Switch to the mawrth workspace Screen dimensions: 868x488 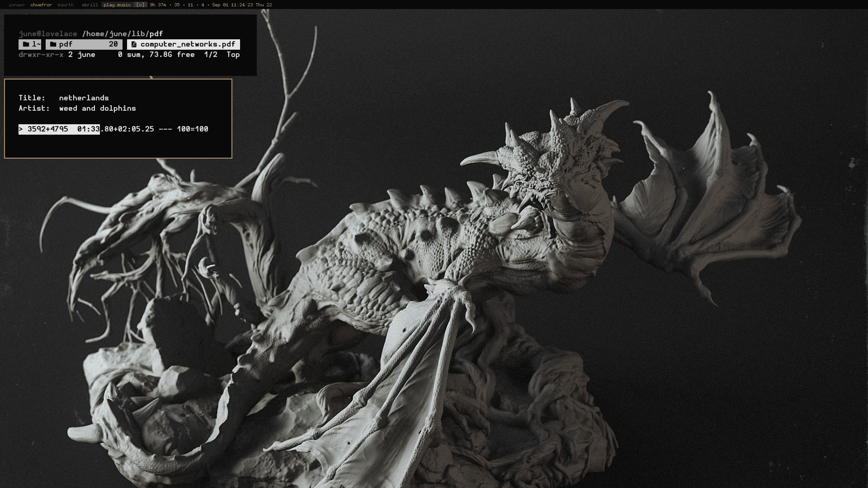[x=66, y=5]
